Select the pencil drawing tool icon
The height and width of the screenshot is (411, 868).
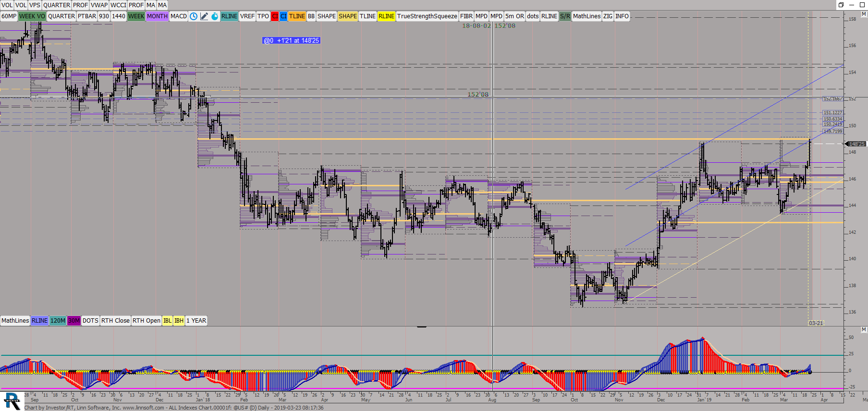[204, 16]
